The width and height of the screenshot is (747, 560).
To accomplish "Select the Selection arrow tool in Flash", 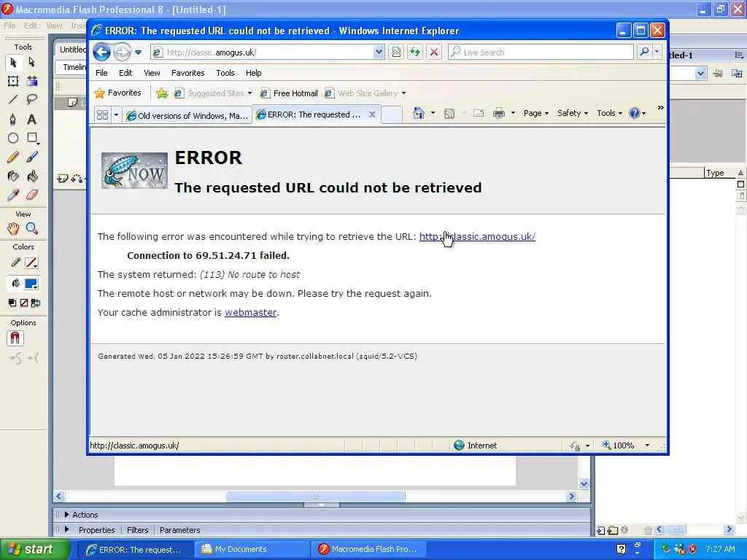I will click(13, 63).
